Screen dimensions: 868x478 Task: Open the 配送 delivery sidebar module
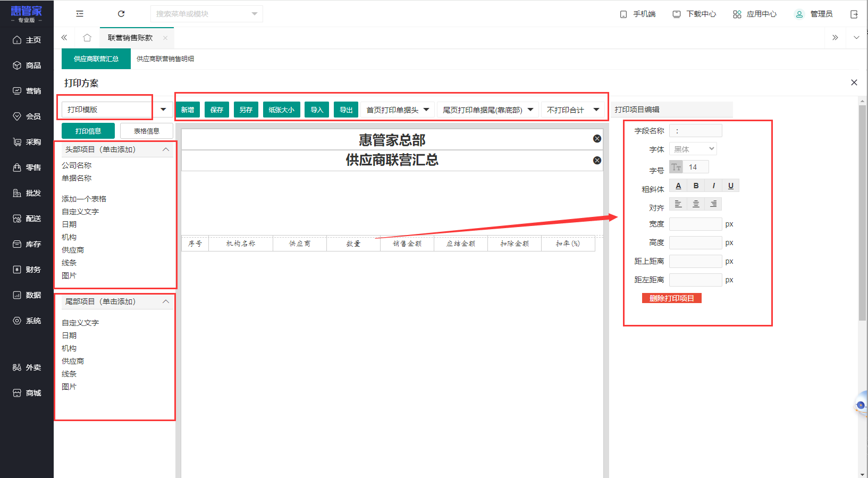(27, 219)
